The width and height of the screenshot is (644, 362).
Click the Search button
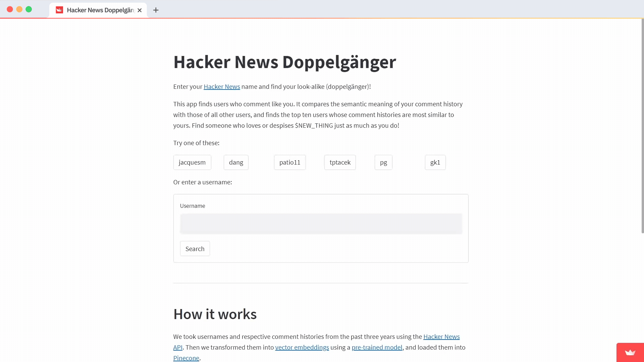195,248
